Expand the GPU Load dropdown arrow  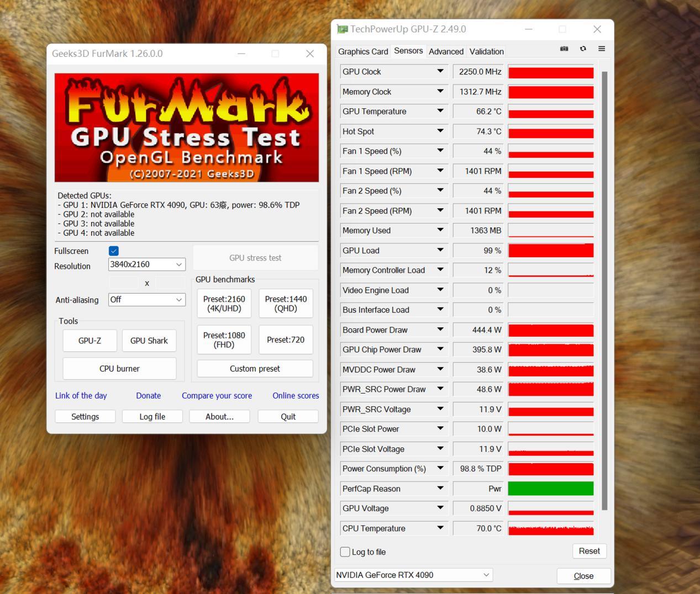[x=440, y=250]
